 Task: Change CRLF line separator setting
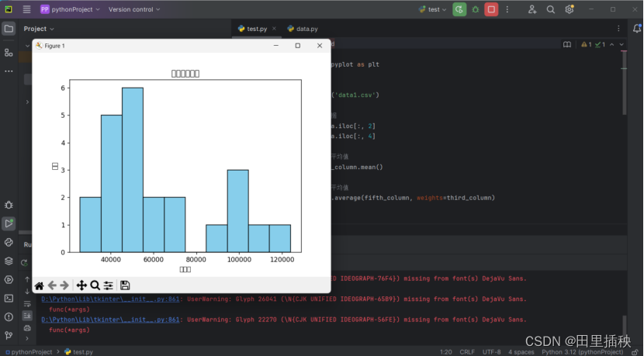(x=467, y=352)
